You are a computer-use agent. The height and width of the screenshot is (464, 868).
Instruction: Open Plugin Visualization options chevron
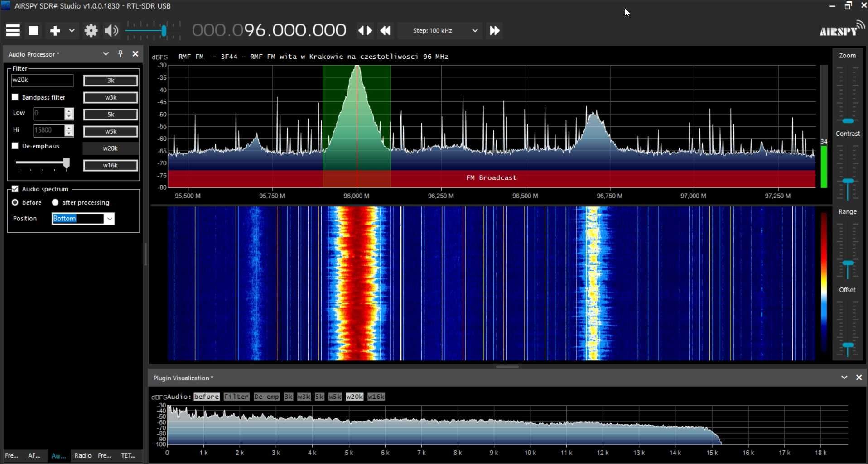click(x=844, y=378)
